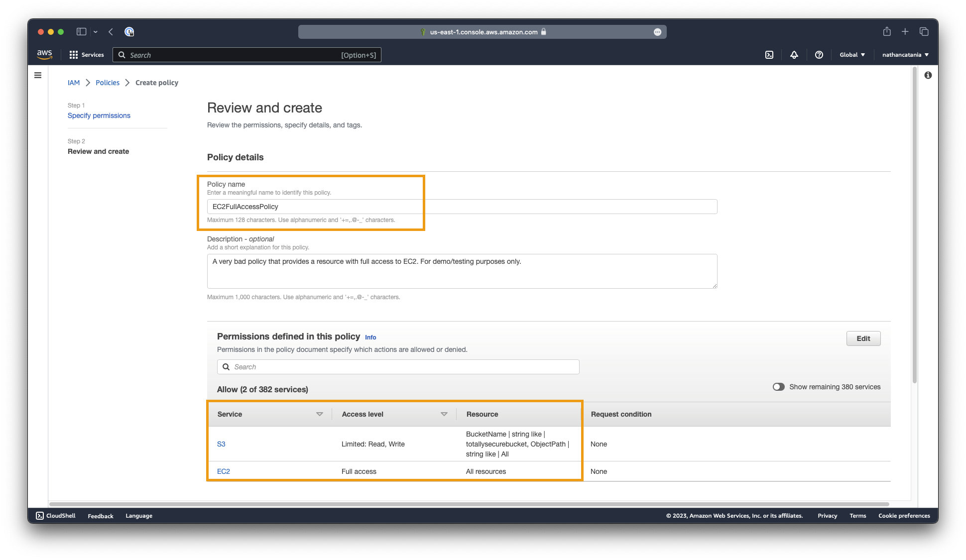Image resolution: width=966 pixels, height=560 pixels.
Task: Go to Step 1 Specify permissions
Action: [x=99, y=115]
